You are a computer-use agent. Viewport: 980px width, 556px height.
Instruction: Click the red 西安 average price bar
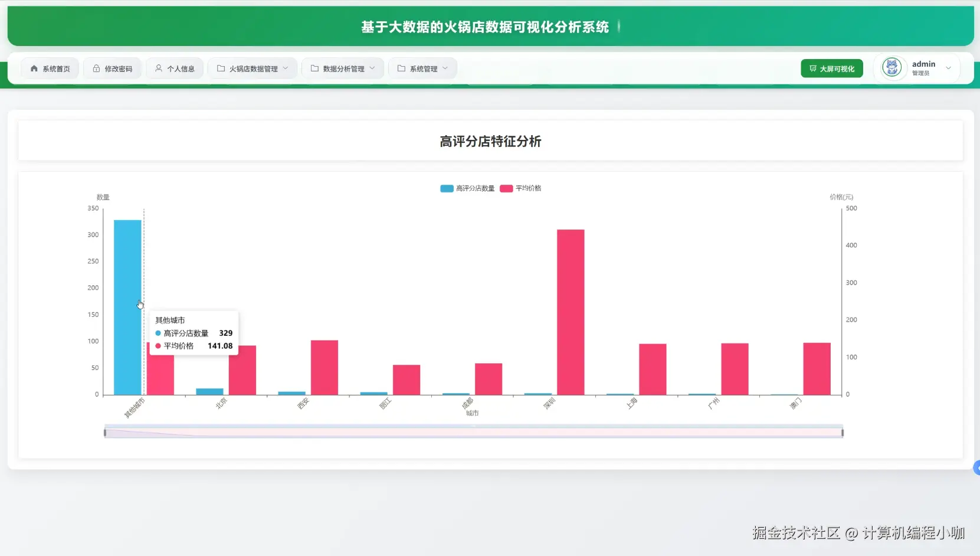coord(325,368)
